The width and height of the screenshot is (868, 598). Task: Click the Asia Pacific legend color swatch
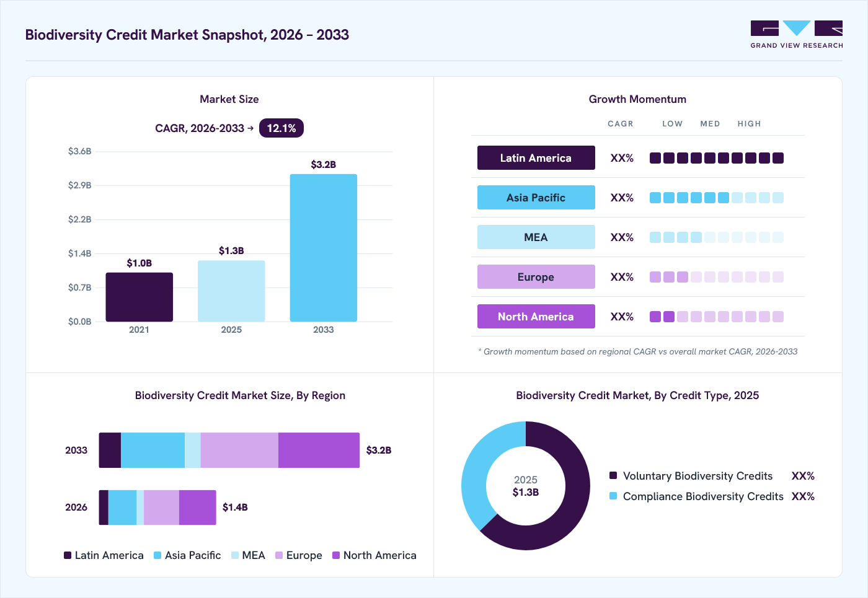(x=157, y=555)
